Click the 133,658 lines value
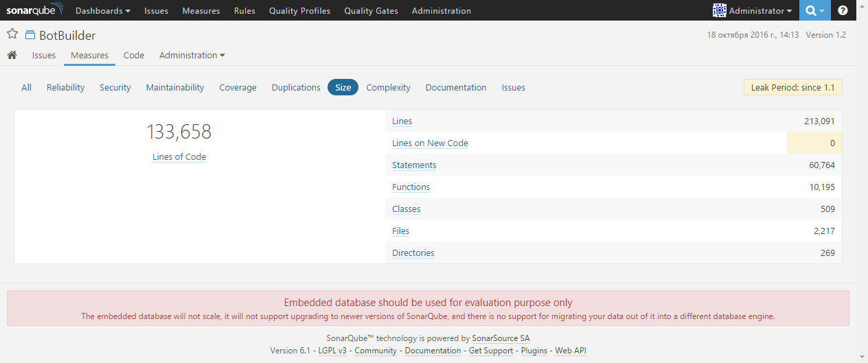The width and height of the screenshot is (868, 363). click(x=179, y=131)
